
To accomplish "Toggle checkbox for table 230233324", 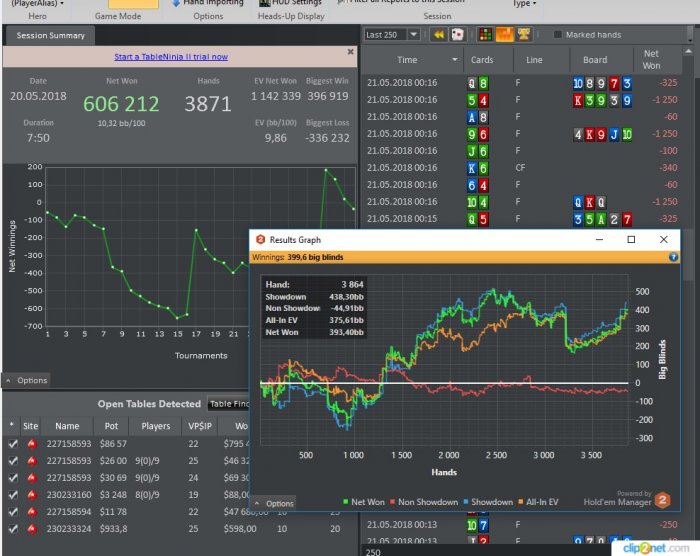I will point(12,528).
